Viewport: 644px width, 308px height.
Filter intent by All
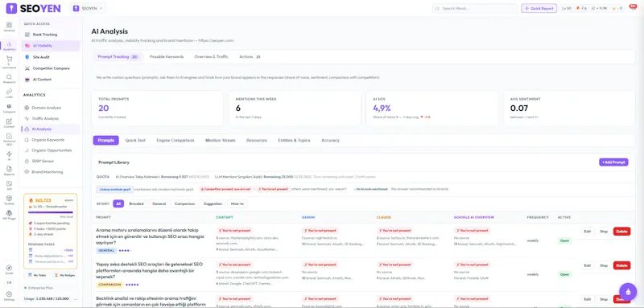[x=118, y=203]
